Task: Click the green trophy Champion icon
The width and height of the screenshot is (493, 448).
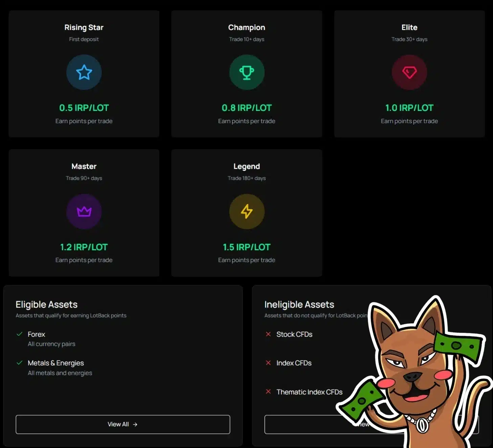Action: pyautogui.click(x=247, y=72)
